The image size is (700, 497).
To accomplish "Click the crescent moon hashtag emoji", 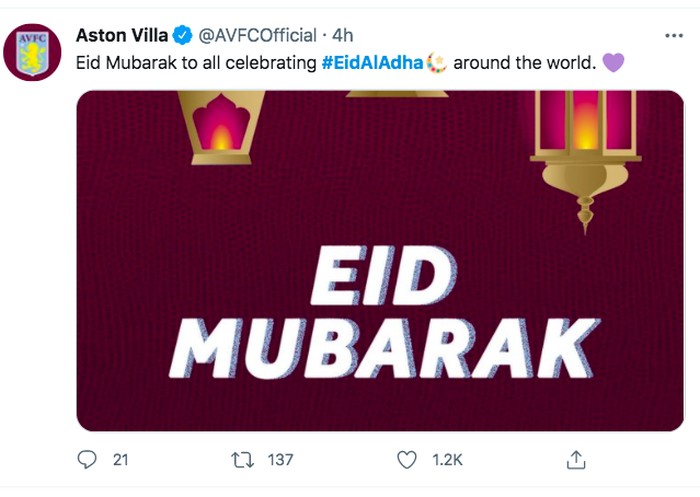I will point(435,63).
